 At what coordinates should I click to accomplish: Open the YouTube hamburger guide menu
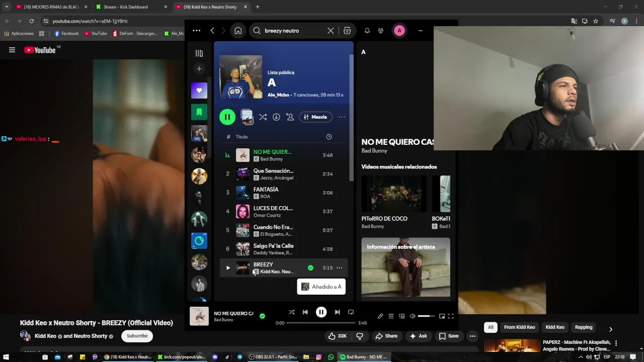[12, 50]
